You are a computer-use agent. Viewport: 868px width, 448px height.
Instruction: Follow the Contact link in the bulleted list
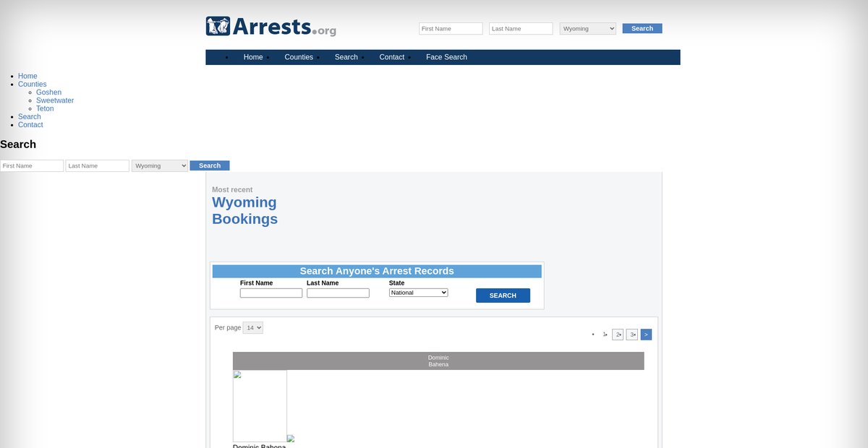pos(30,125)
